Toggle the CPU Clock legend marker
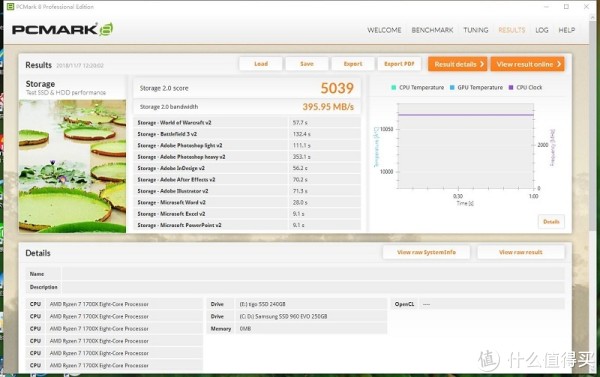600x377 pixels. coord(511,88)
